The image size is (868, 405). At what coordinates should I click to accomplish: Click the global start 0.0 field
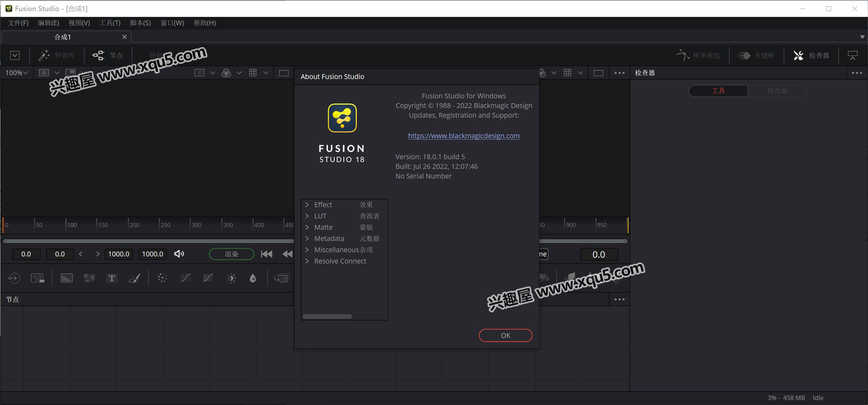26,254
